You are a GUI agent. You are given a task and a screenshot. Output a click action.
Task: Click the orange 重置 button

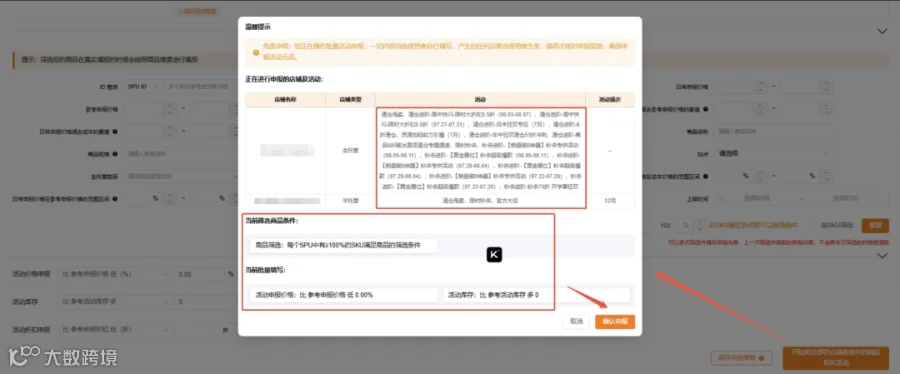875,225
